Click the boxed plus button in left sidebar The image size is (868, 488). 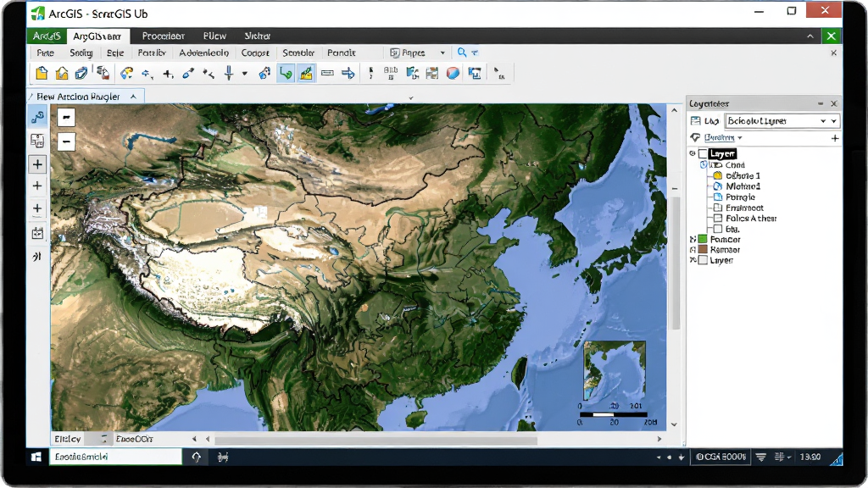click(x=37, y=164)
